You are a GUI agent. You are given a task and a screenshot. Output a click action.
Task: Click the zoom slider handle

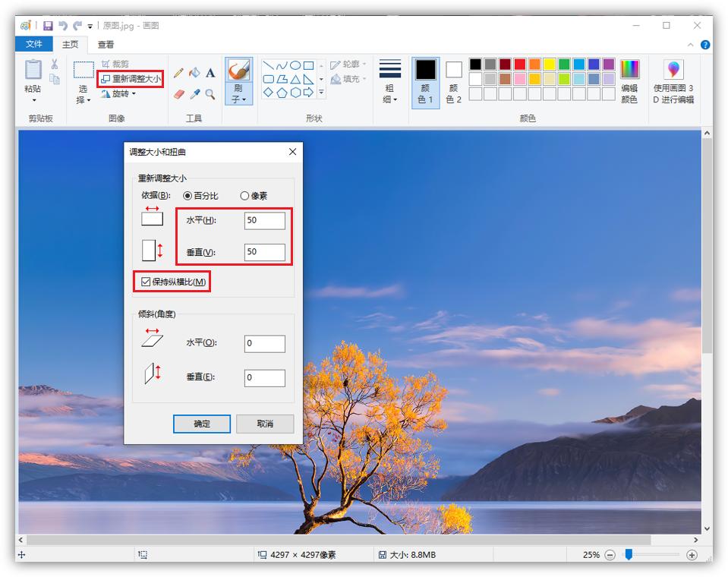click(x=629, y=554)
